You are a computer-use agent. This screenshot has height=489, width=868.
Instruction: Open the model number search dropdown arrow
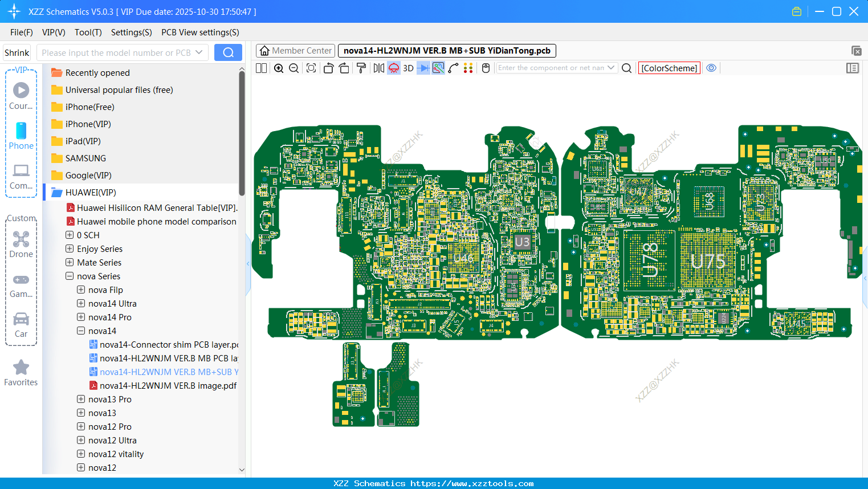199,52
